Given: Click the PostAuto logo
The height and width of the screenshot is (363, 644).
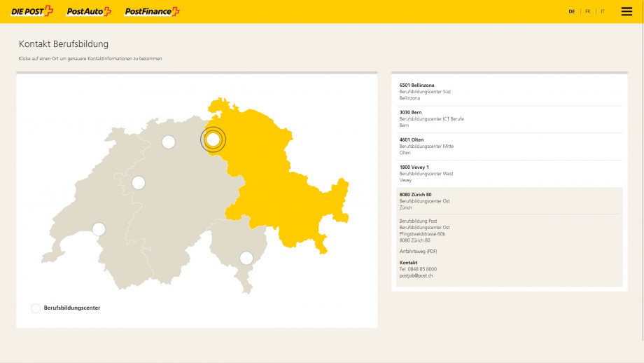Looking at the screenshot, I should pyautogui.click(x=89, y=11).
